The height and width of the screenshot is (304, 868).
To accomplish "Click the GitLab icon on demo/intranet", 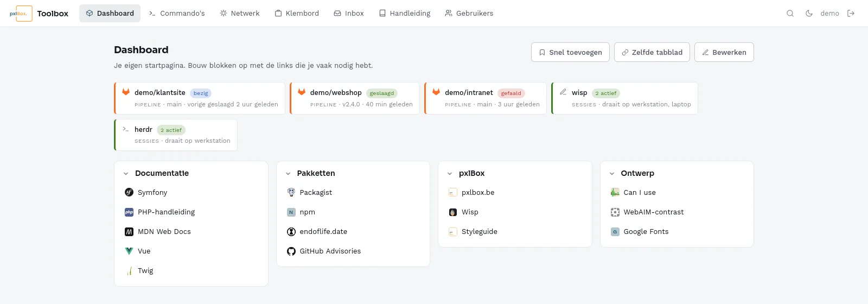I will pyautogui.click(x=436, y=92).
